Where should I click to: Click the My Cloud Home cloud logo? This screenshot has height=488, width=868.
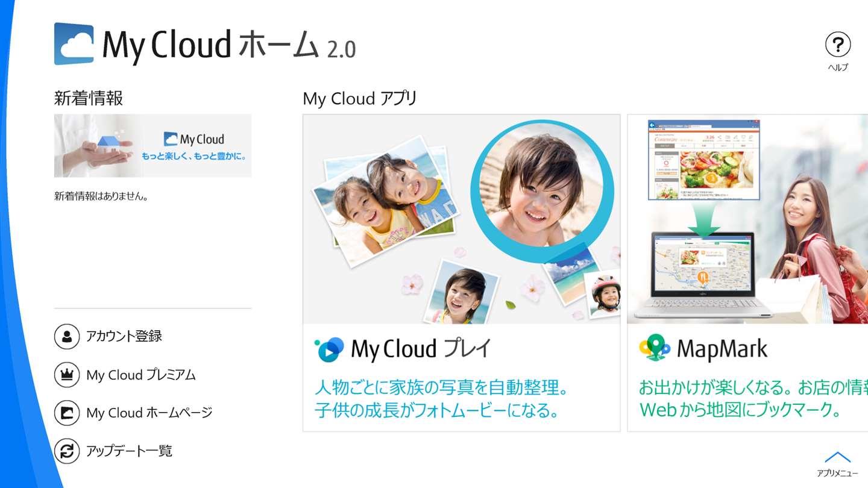pyautogui.click(x=74, y=44)
